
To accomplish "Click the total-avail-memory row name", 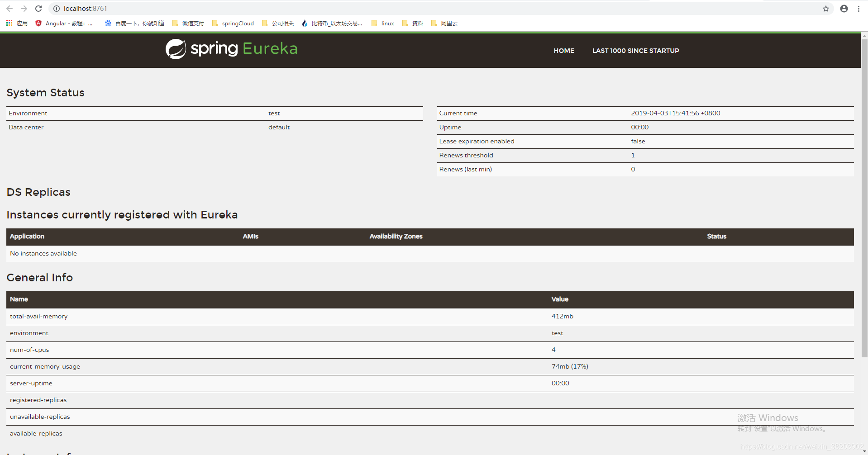I will click(x=39, y=316).
